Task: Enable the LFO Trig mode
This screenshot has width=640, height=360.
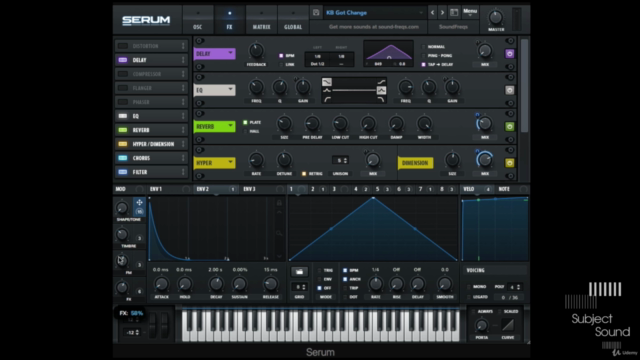Action: coord(320,270)
